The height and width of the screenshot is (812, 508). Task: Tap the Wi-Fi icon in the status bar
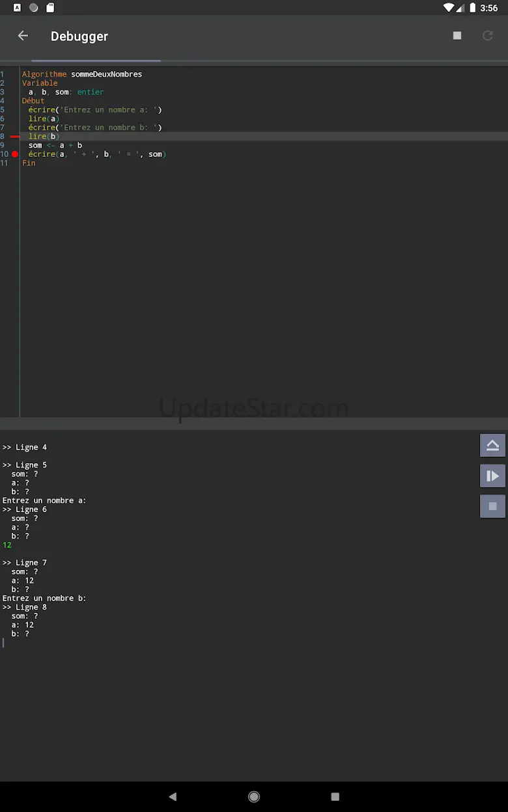[x=449, y=8]
